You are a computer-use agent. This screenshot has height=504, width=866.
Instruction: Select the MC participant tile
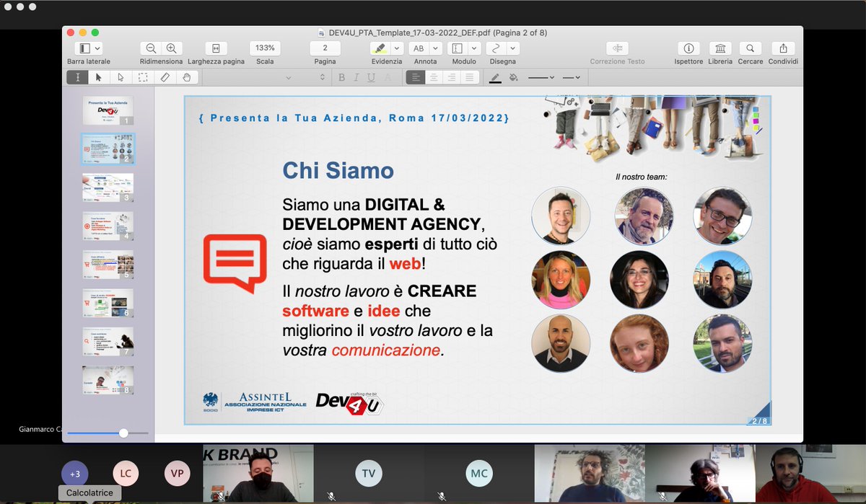coord(478,474)
